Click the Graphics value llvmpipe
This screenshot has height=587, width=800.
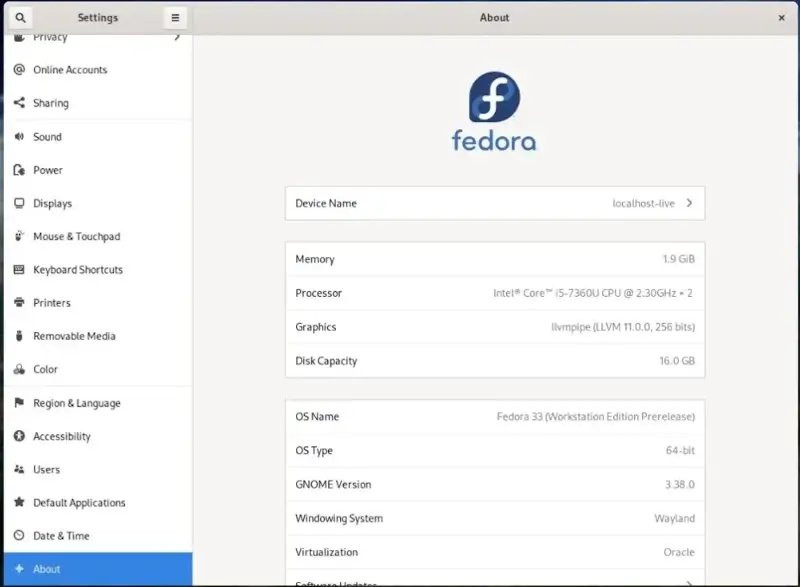(623, 326)
